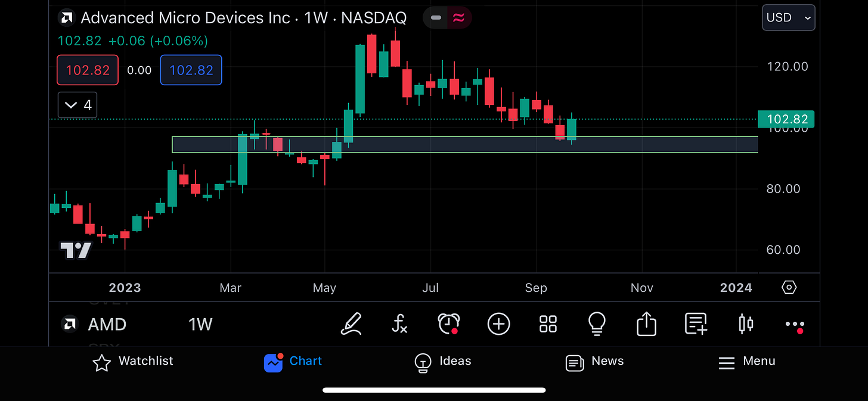The width and height of the screenshot is (868, 401).
Task: Toggle the grey minus pill button
Action: pos(436,18)
